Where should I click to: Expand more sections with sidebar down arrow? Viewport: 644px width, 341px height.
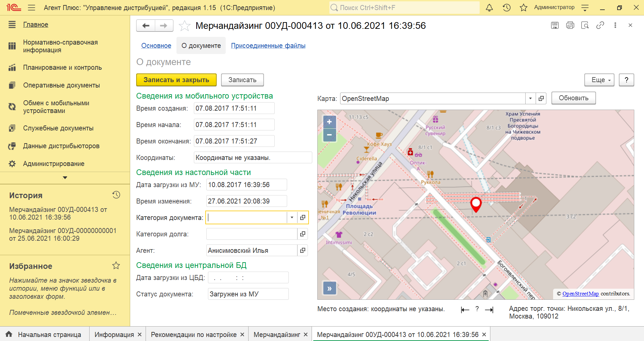(65, 178)
